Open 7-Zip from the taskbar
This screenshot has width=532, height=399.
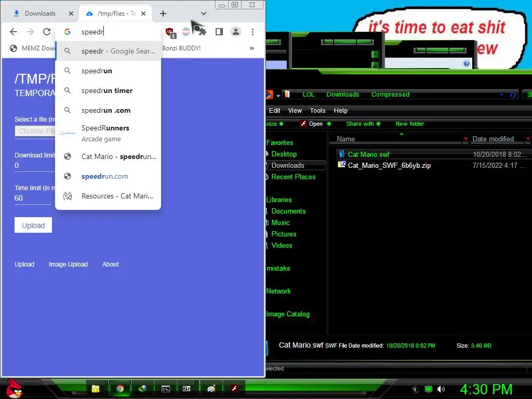point(187,389)
